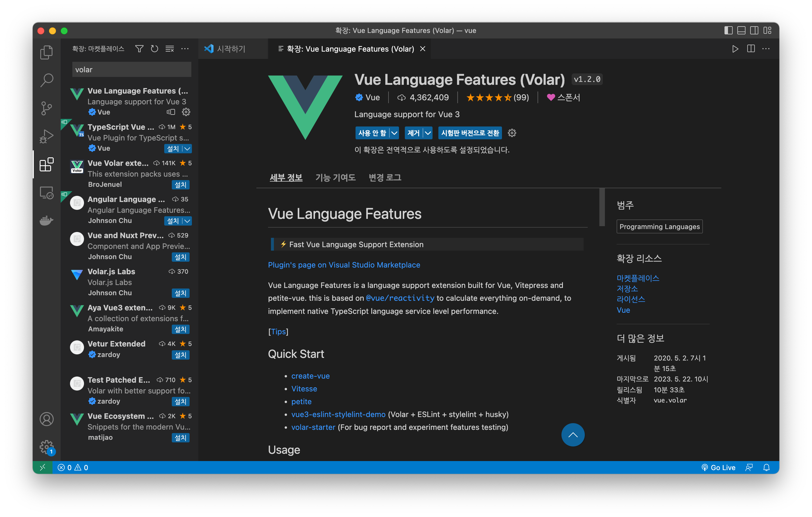Click the 마켓플레이스 resource link
Viewport: 812px width, 517px height.
tap(638, 278)
